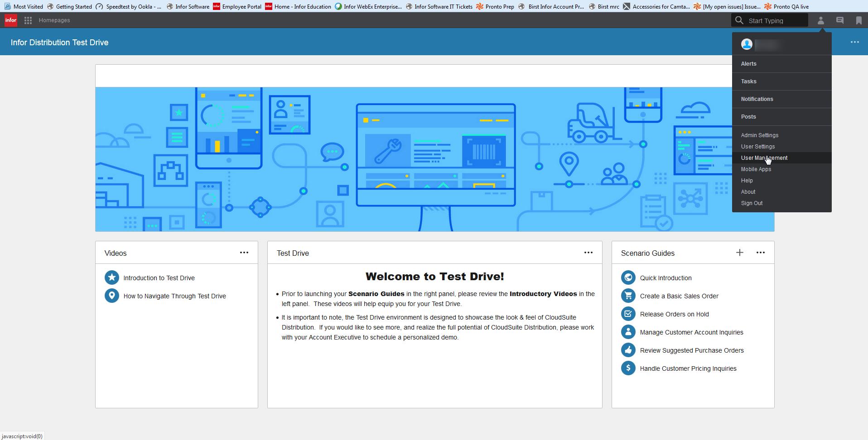Click the shopping cart icon for Sales Order
Viewport: 868px width, 440px height.
(x=628, y=296)
